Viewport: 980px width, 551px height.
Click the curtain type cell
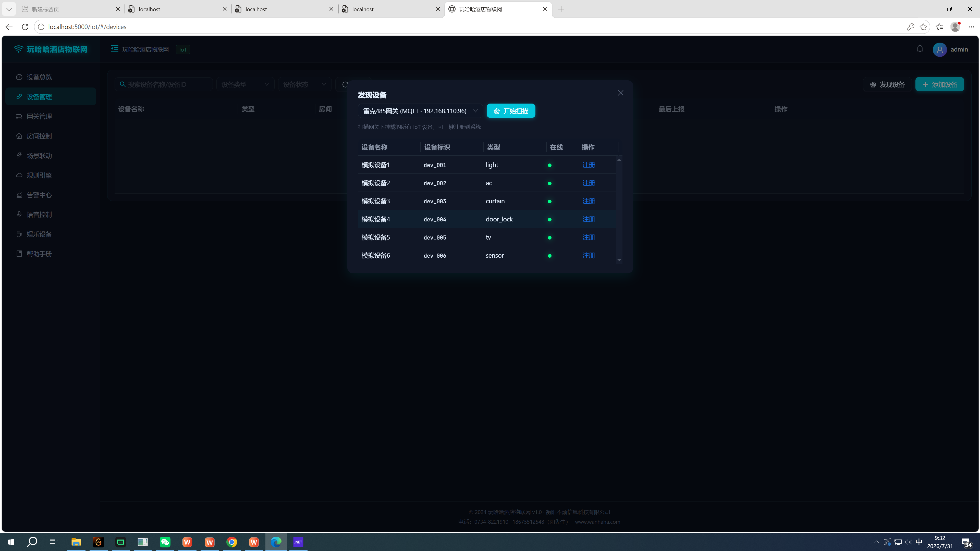point(495,201)
